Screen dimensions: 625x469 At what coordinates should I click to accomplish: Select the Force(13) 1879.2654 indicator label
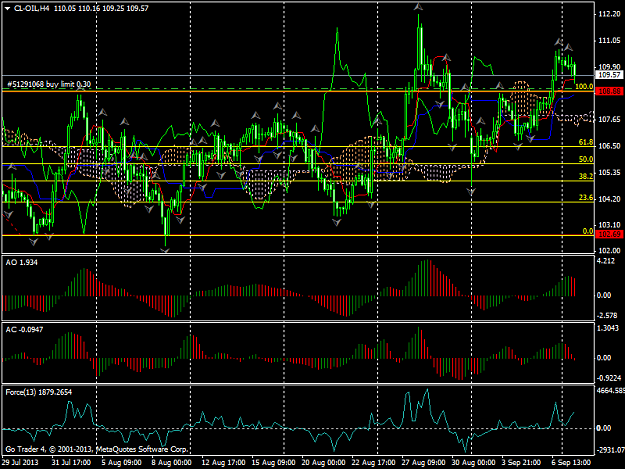pyautogui.click(x=39, y=392)
